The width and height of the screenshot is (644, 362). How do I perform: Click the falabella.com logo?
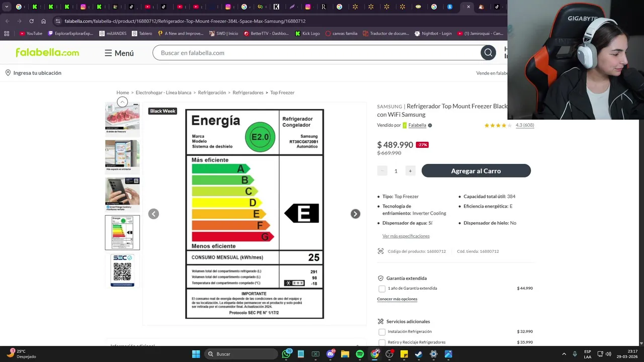pyautogui.click(x=47, y=53)
